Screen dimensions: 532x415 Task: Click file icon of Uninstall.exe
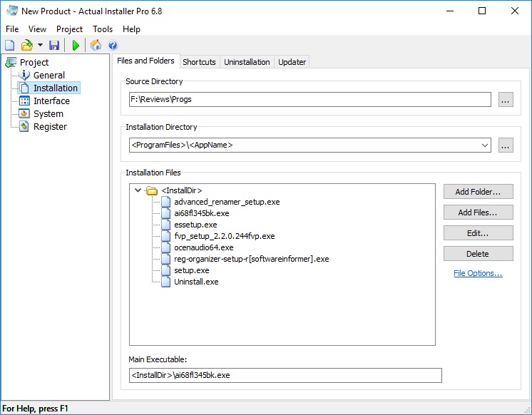click(x=166, y=282)
